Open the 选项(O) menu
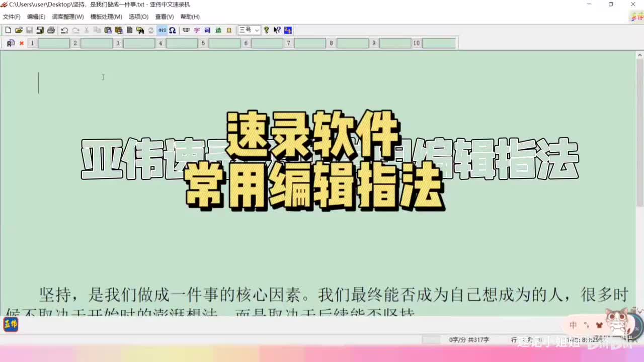 [138, 17]
